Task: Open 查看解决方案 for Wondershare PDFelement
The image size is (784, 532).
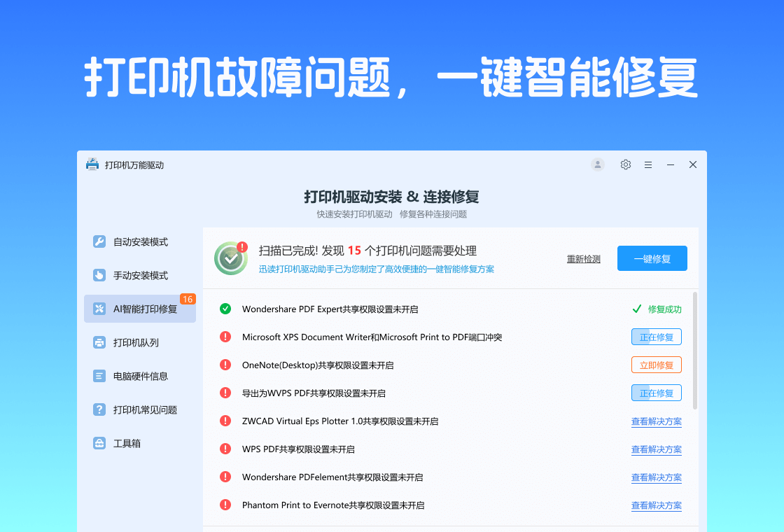Action: [657, 477]
